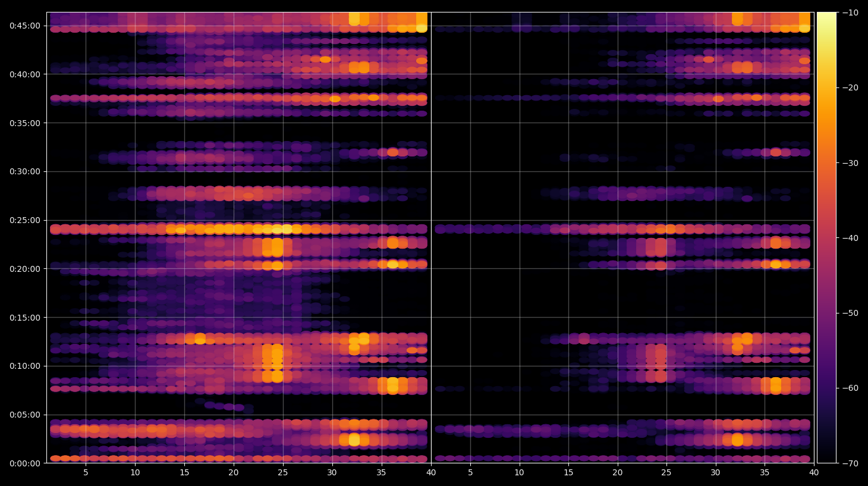
Task: Select x-axis label 10 under the right panel
Action: click(519, 473)
